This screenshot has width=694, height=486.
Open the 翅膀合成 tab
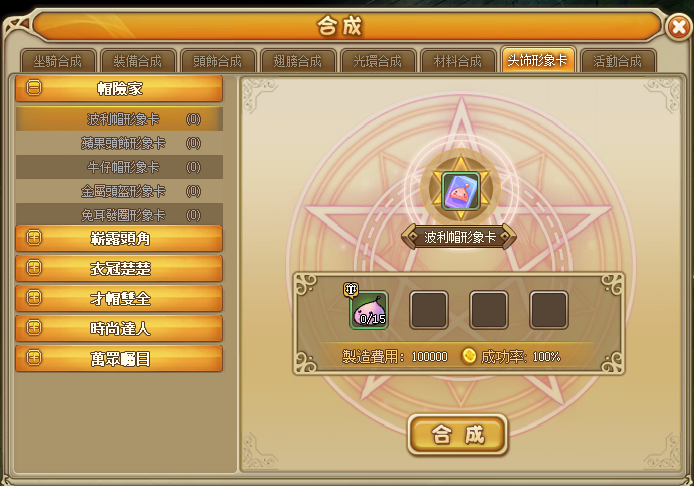(298, 61)
